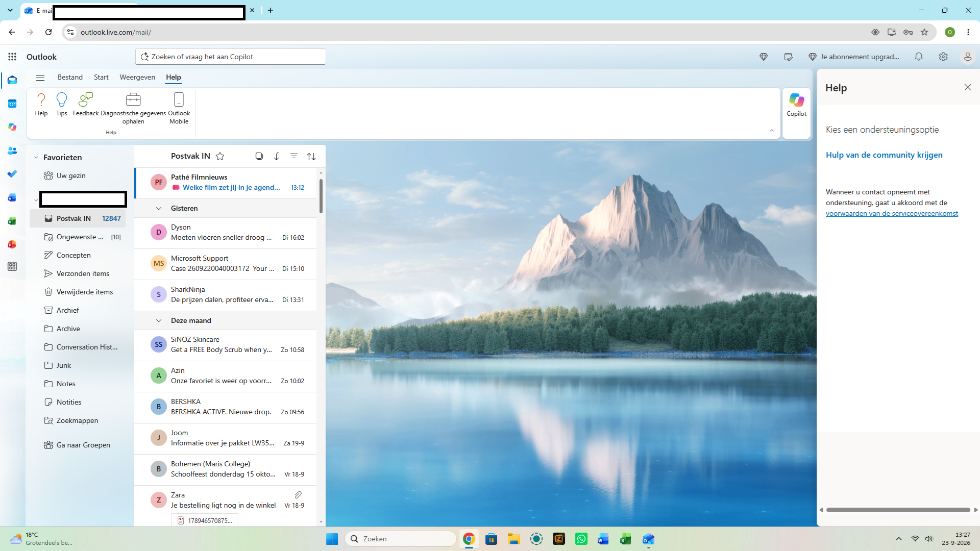Open the Help ribbon button
This screenshot has height=551, width=980.
point(41,105)
